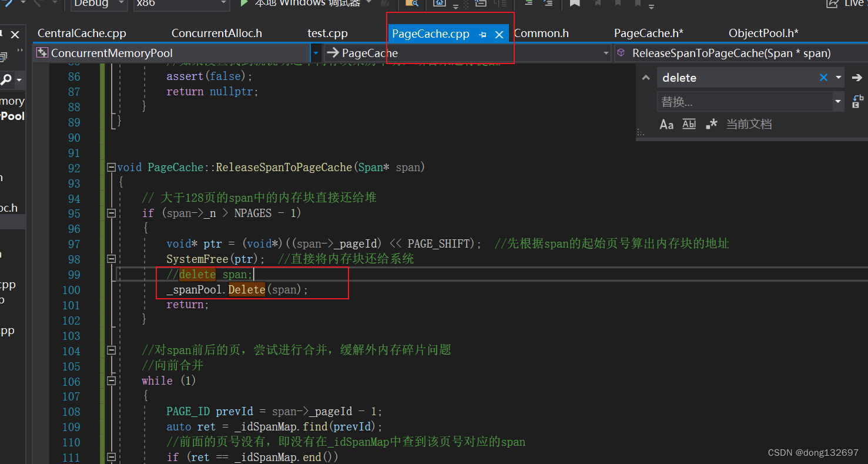
Task: Click commented '//delete span;' on line 99
Action: click(210, 275)
